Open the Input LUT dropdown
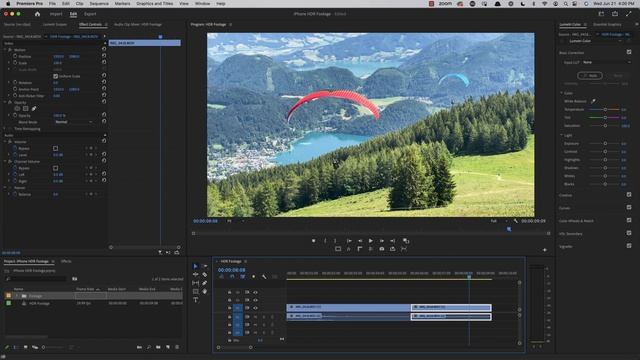 [x=607, y=62]
